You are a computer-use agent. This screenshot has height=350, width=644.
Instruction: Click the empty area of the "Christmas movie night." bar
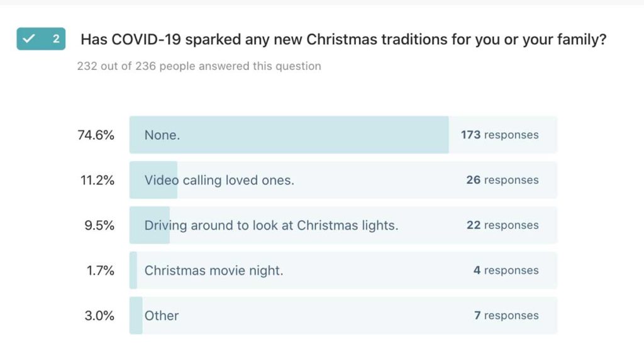(x=377, y=271)
